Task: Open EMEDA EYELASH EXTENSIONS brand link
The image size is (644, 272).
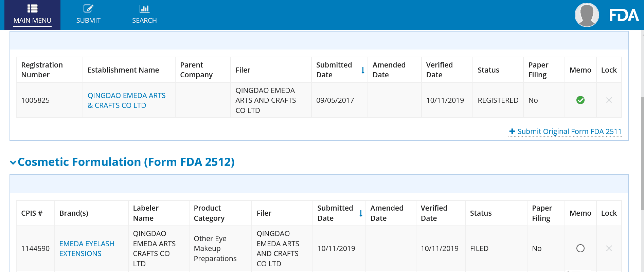Action: point(87,249)
